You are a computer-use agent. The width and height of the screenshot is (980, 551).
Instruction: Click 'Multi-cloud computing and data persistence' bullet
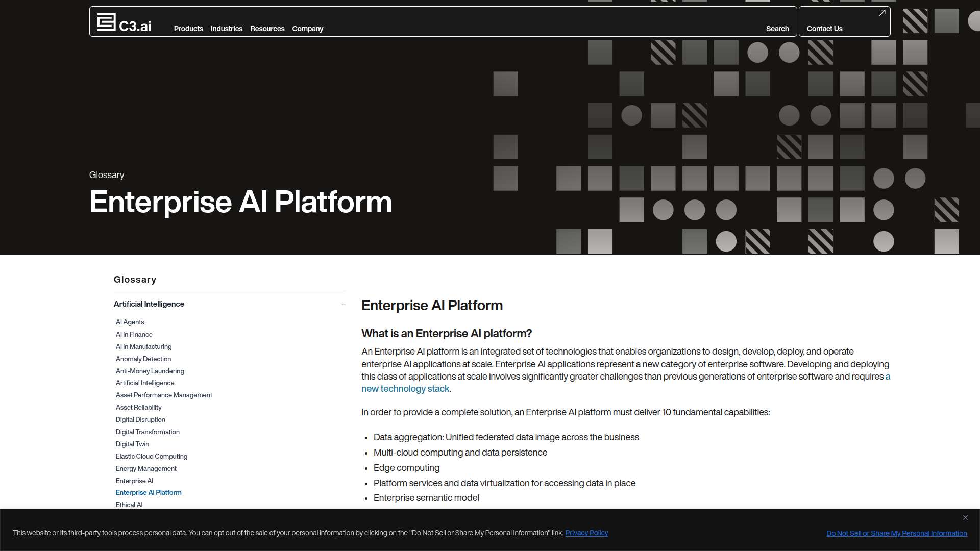(x=460, y=453)
